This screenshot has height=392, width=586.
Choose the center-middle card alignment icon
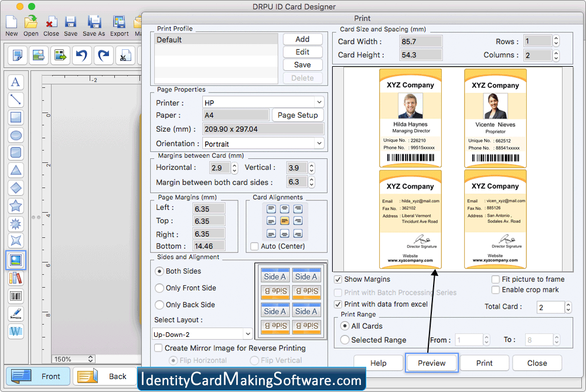click(x=284, y=221)
